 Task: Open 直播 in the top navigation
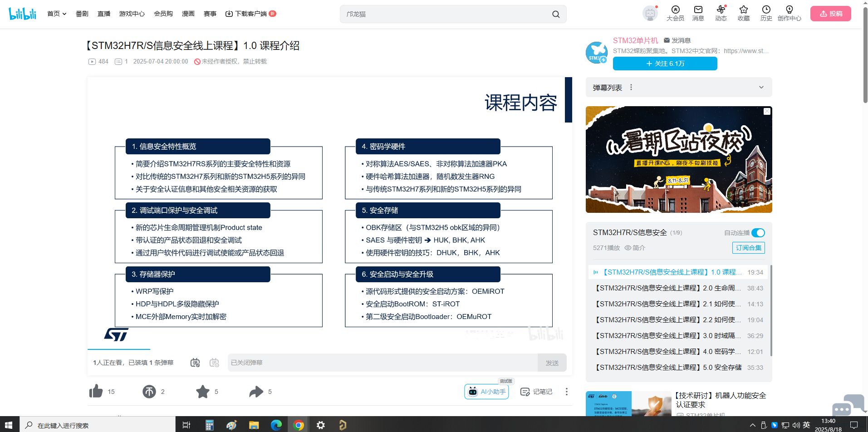click(x=104, y=14)
